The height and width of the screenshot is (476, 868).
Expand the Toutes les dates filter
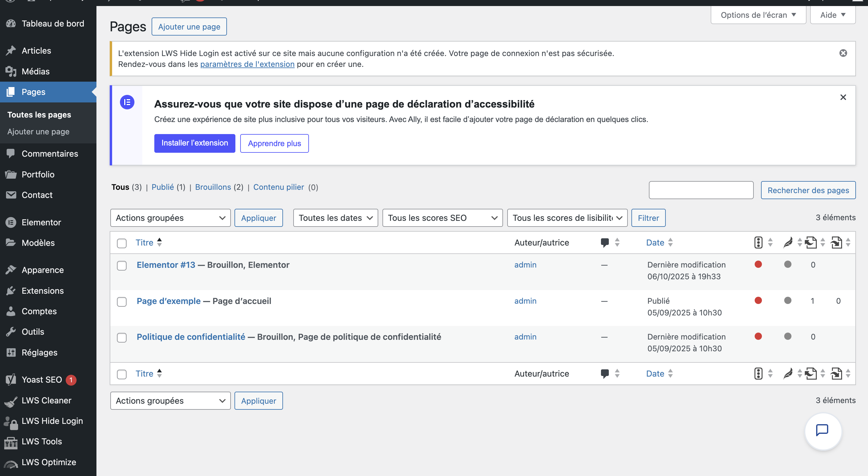click(x=335, y=218)
